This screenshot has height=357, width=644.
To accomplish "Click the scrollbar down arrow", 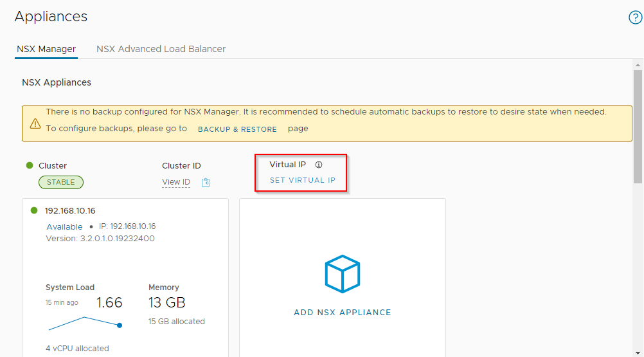I will (x=638, y=352).
